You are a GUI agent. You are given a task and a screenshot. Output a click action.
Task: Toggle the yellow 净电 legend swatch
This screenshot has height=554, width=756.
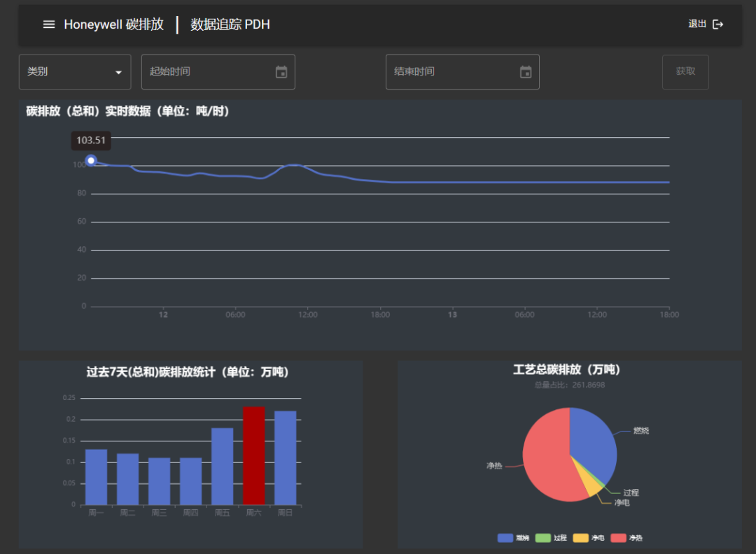pos(580,538)
